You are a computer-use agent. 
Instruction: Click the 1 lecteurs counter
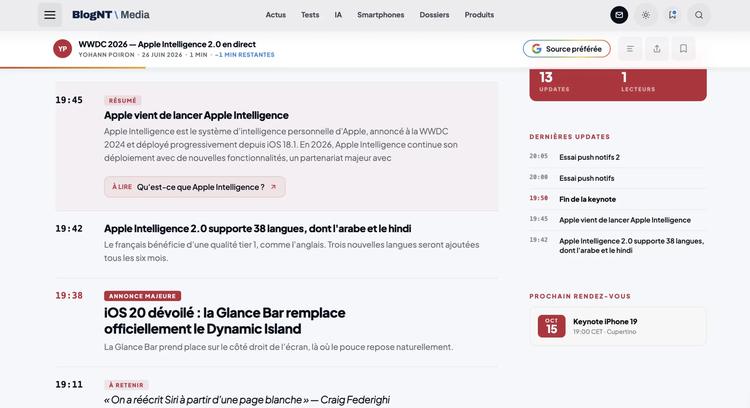tap(638, 82)
